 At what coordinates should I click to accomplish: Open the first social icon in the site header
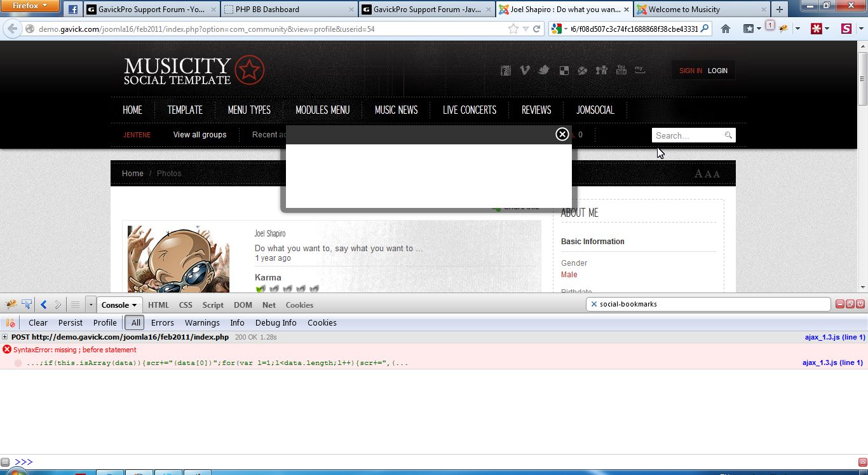[506, 71]
